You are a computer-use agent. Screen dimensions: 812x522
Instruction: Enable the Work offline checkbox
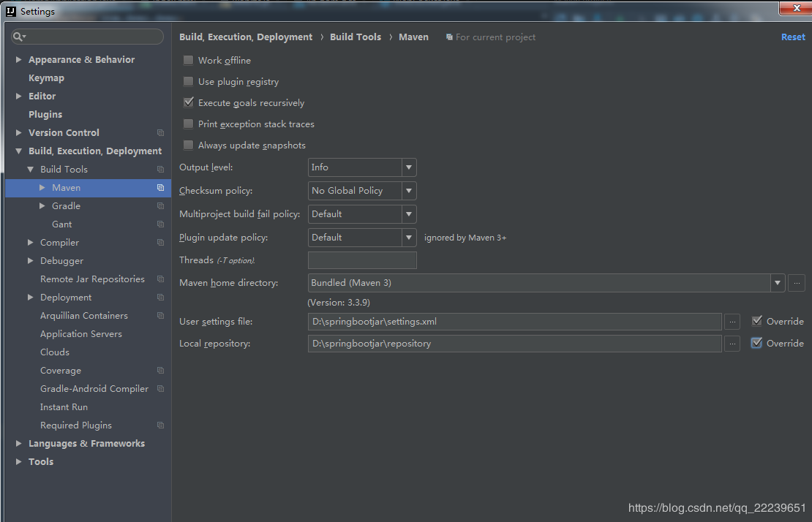tap(189, 60)
